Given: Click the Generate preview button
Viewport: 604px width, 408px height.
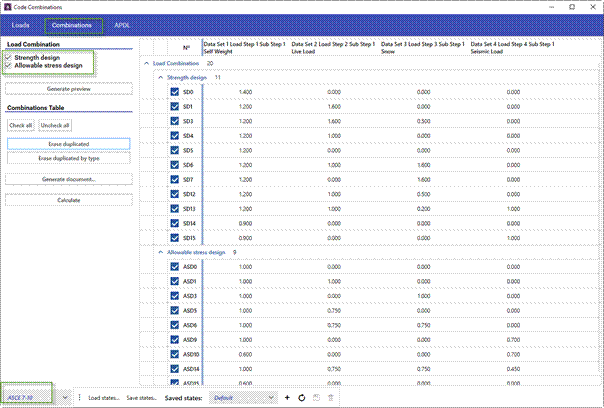Looking at the screenshot, I should click(x=69, y=89).
